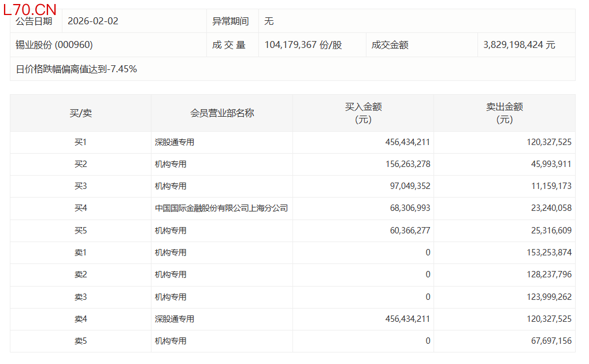Click the 卖出金额 (元) column header

pyautogui.click(x=504, y=113)
